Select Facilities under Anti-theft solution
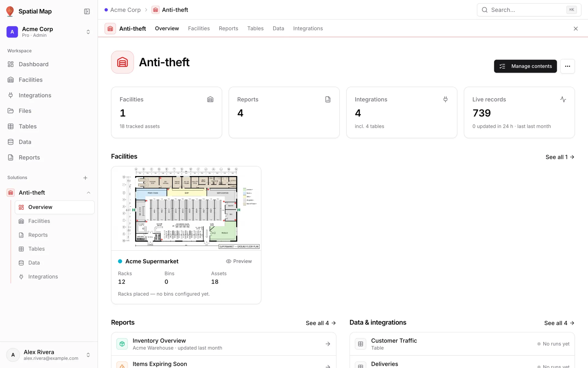 pos(55,221)
